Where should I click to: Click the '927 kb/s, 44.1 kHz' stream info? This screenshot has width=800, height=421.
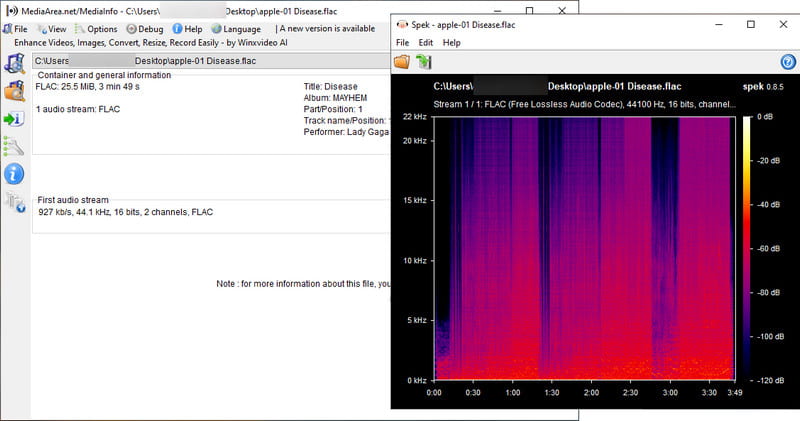pos(126,212)
